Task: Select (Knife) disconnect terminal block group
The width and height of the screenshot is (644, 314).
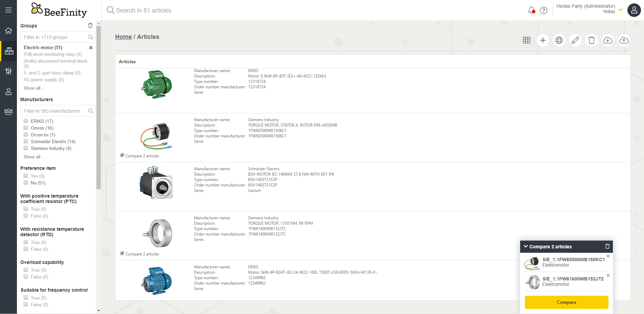Action: coord(55,64)
